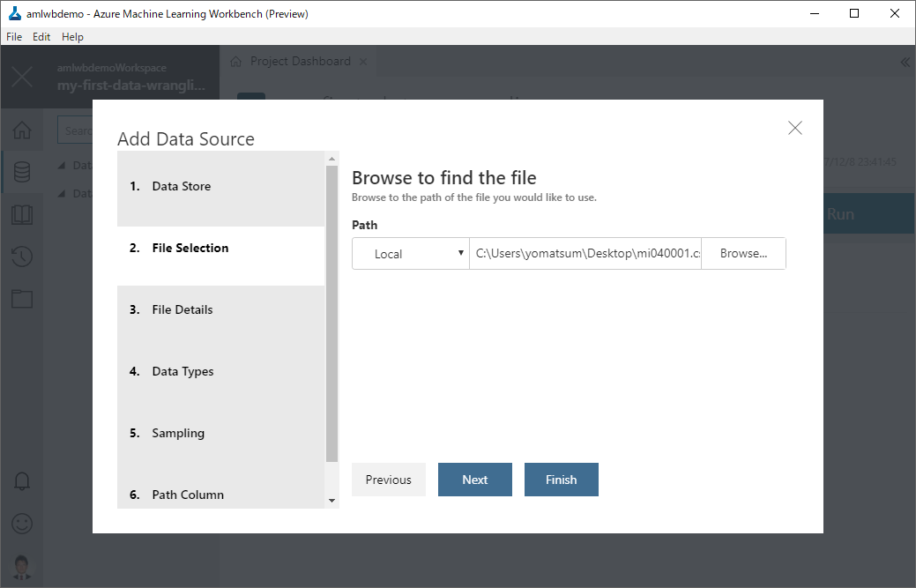Image resolution: width=916 pixels, height=588 pixels.
Task: Open the Run History clock icon
Action: click(22, 257)
